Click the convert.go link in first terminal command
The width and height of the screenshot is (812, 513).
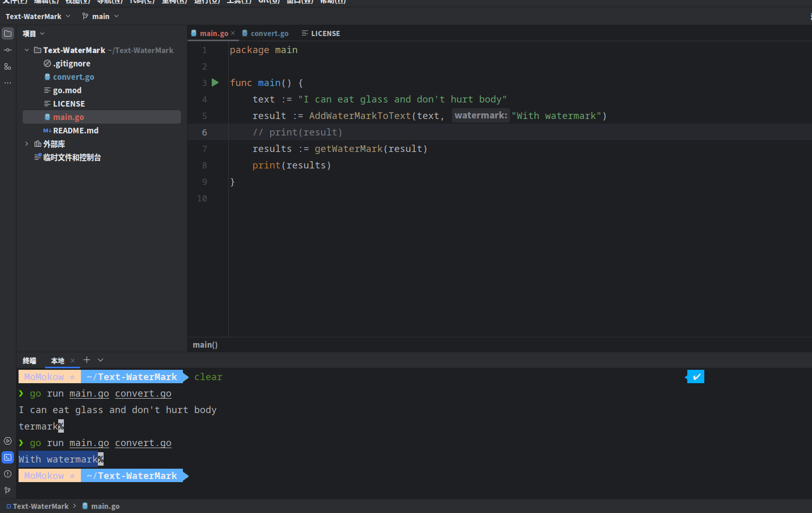[x=143, y=394]
